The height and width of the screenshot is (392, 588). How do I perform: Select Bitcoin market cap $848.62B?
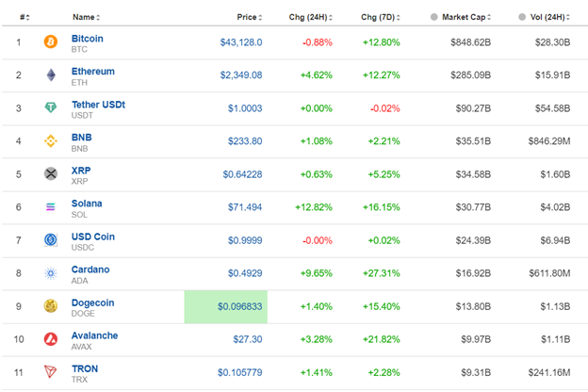[x=470, y=42]
